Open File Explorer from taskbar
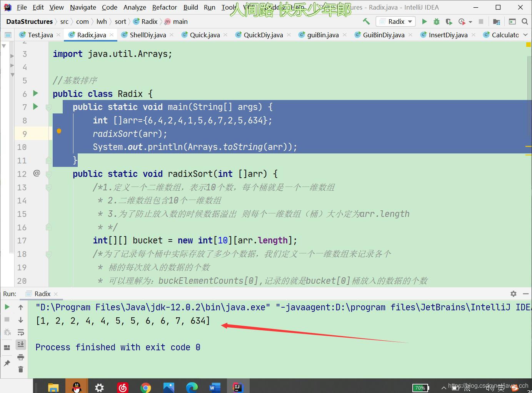This screenshot has height=393, width=532. (x=53, y=387)
